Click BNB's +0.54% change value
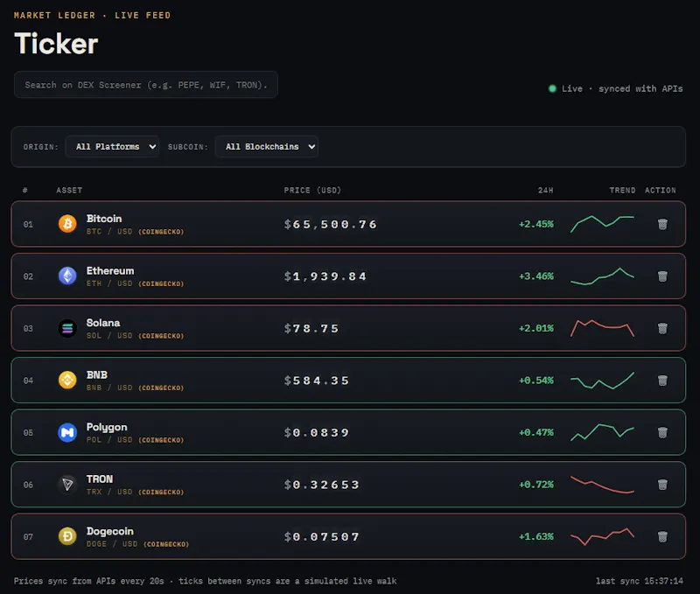700x594 pixels. coord(536,381)
